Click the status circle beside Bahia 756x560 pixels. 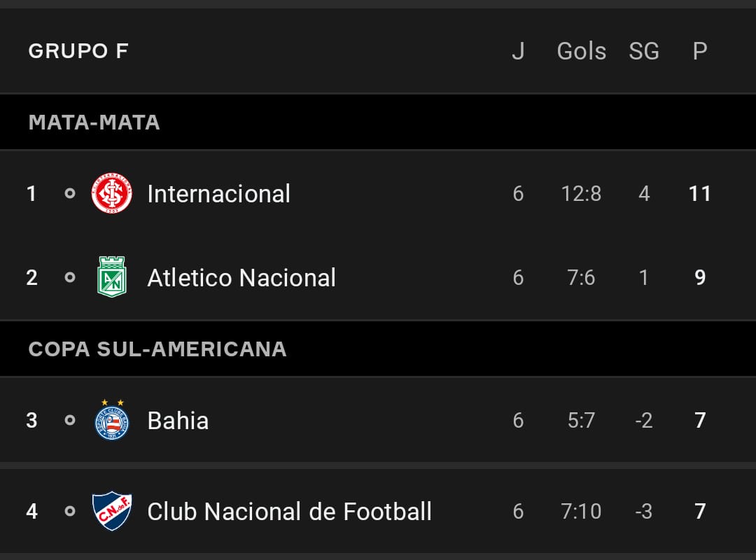(70, 420)
